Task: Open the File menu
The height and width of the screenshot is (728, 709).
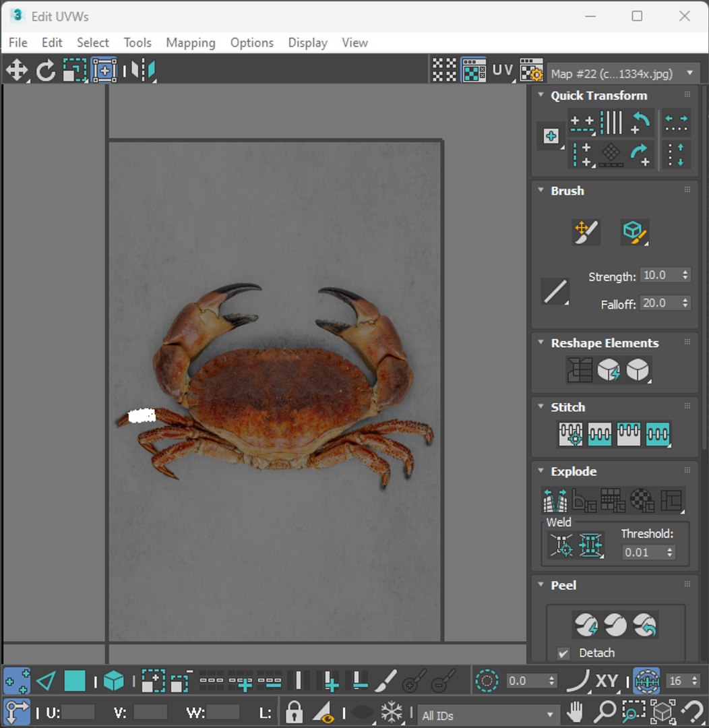Action: click(18, 42)
